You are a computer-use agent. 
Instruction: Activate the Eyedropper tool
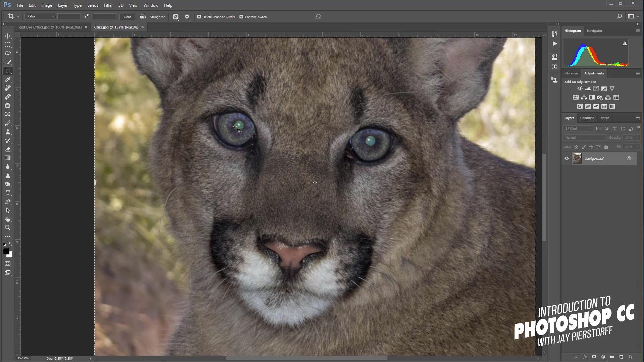point(7,80)
